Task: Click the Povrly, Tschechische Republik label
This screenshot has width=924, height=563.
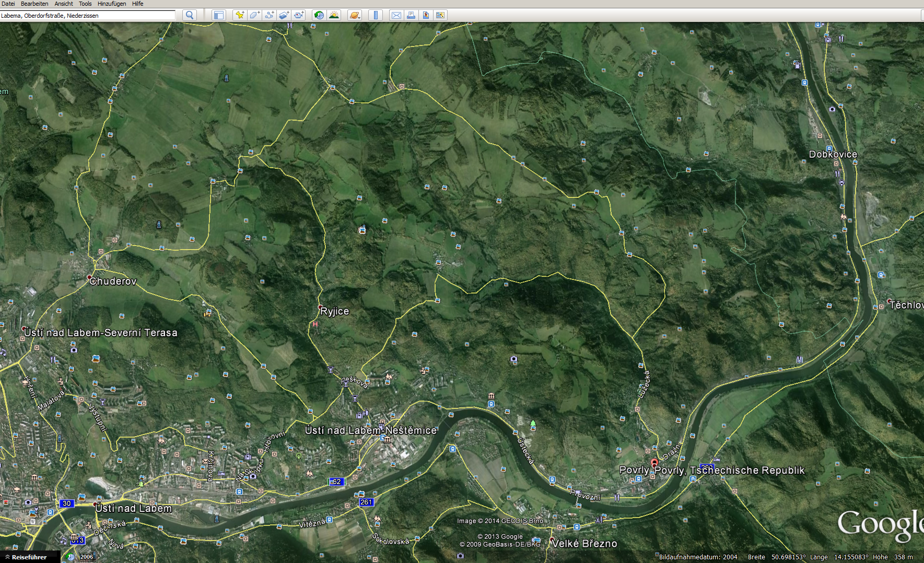Action: tap(729, 470)
